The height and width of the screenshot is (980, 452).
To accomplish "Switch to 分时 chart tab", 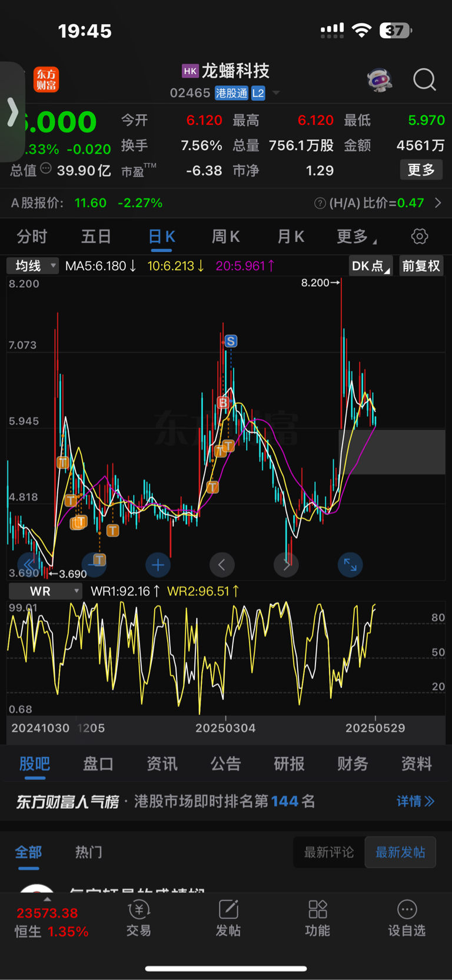I will [x=32, y=237].
